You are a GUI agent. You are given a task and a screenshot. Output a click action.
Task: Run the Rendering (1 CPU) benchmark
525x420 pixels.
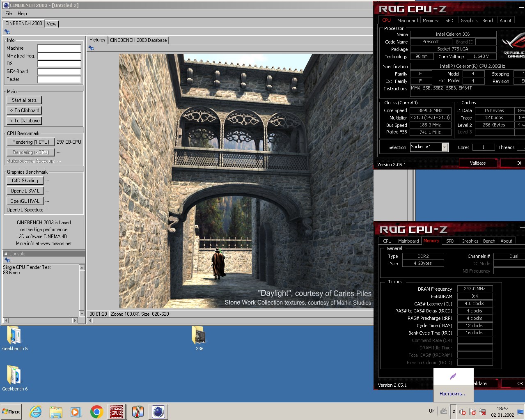pos(31,142)
